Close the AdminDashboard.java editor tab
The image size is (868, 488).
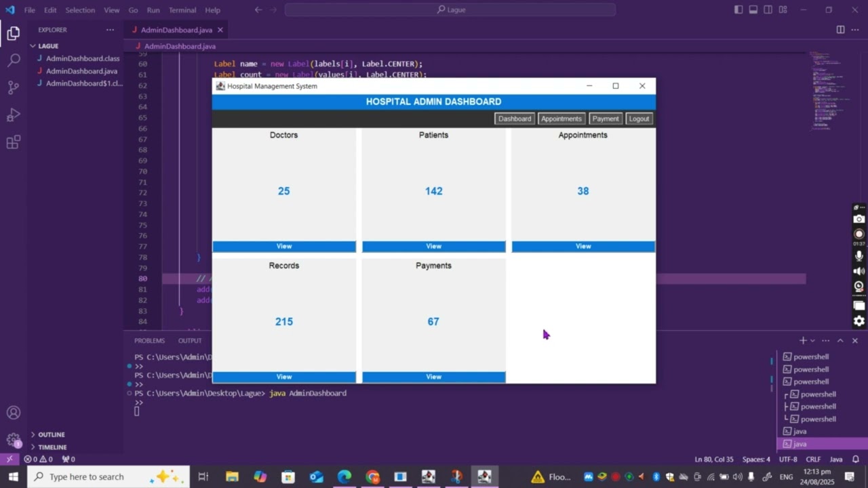220,30
